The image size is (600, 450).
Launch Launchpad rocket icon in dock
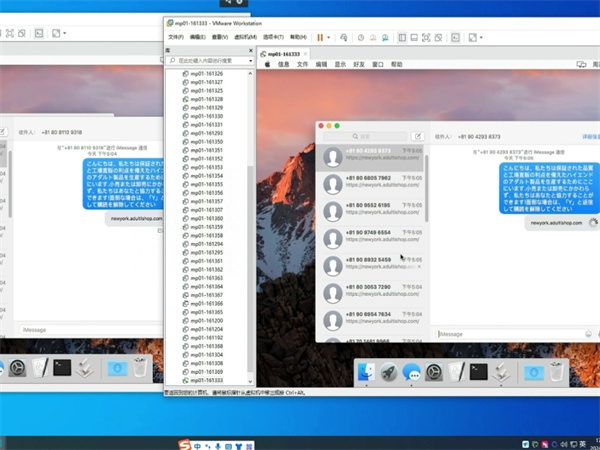pyautogui.click(x=388, y=372)
